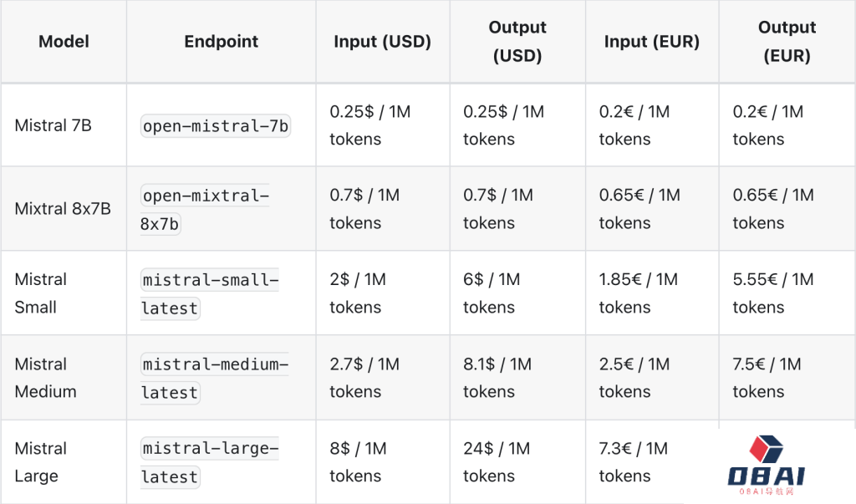Select the mistral-large-latest endpoint code
This screenshot has width=856, height=504.
point(209,462)
